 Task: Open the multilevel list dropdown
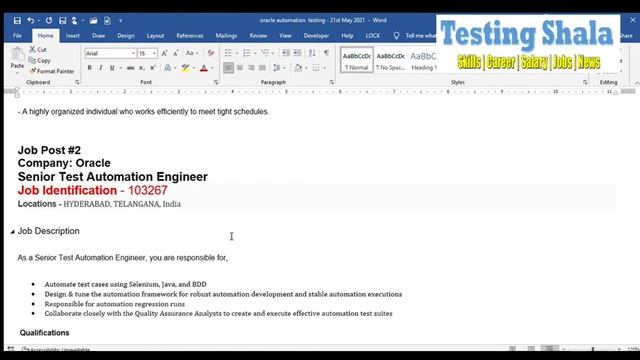273,53
